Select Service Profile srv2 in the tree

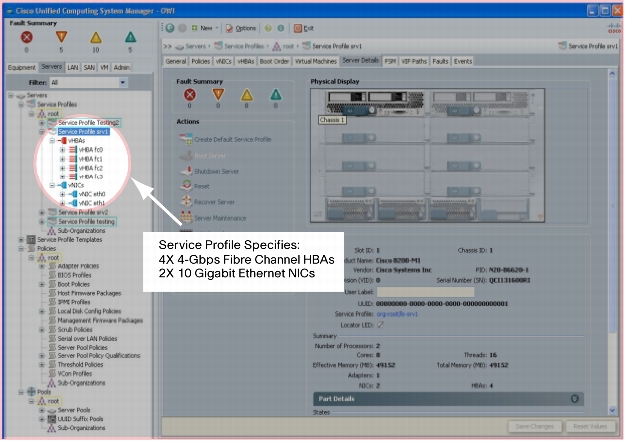(x=83, y=212)
